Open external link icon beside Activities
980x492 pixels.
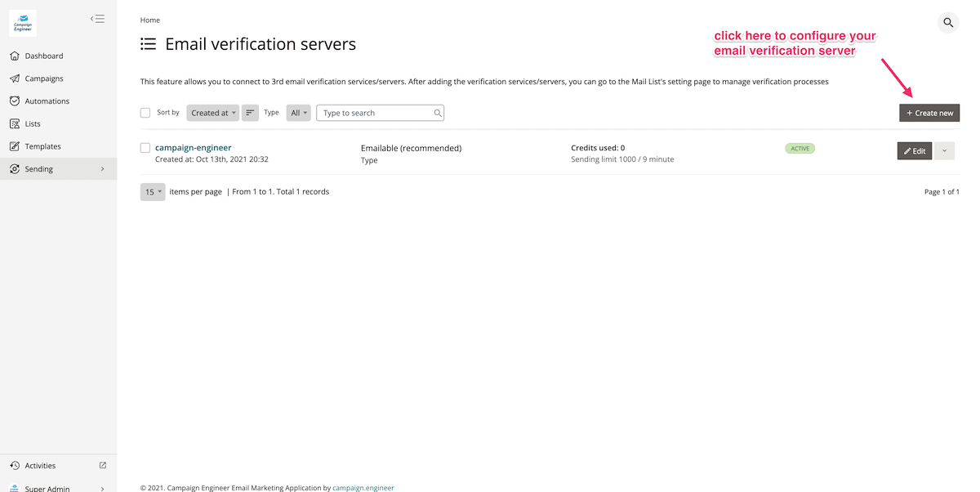(x=103, y=465)
